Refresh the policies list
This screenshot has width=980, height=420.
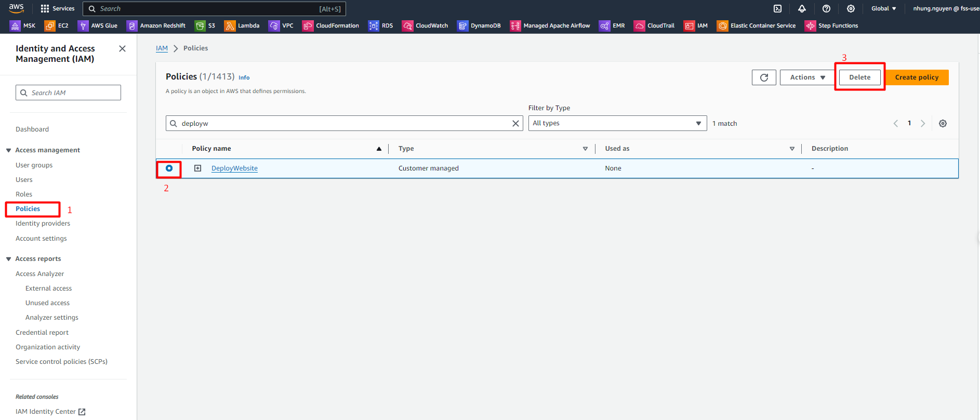764,77
